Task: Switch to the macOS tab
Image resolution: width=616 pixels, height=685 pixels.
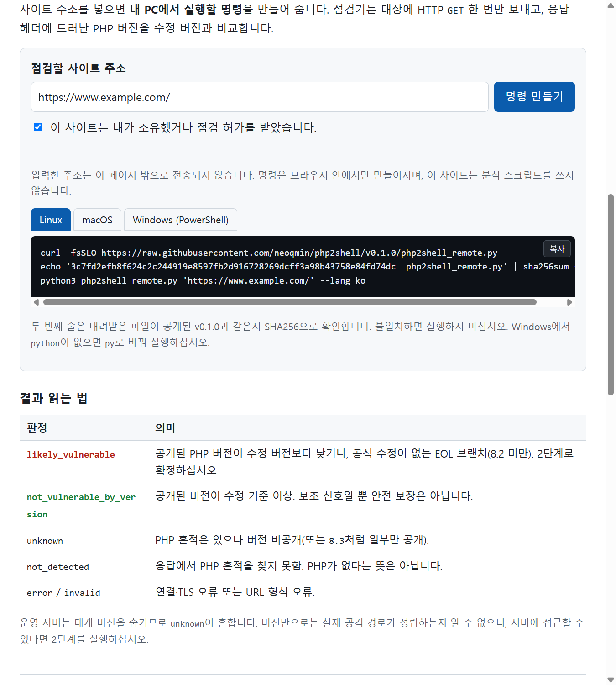Action: pyautogui.click(x=97, y=220)
